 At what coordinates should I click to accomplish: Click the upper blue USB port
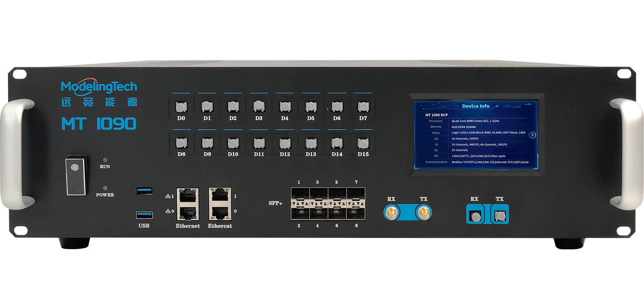pyautogui.click(x=144, y=191)
